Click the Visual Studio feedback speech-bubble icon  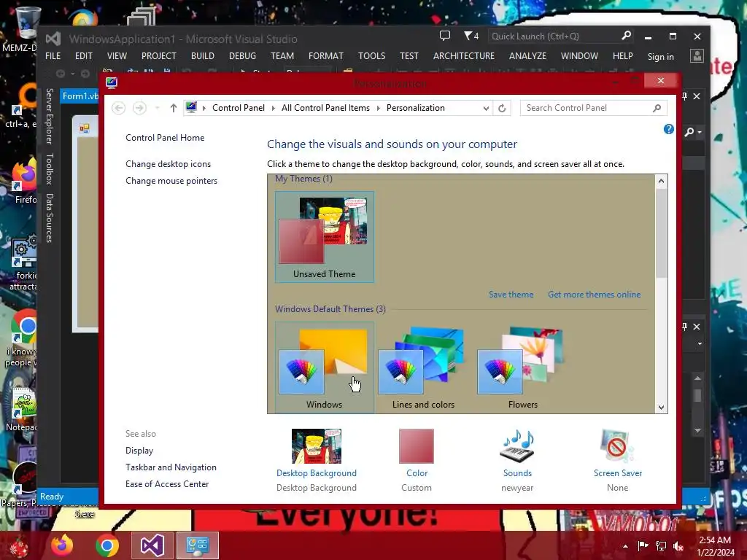pos(444,36)
